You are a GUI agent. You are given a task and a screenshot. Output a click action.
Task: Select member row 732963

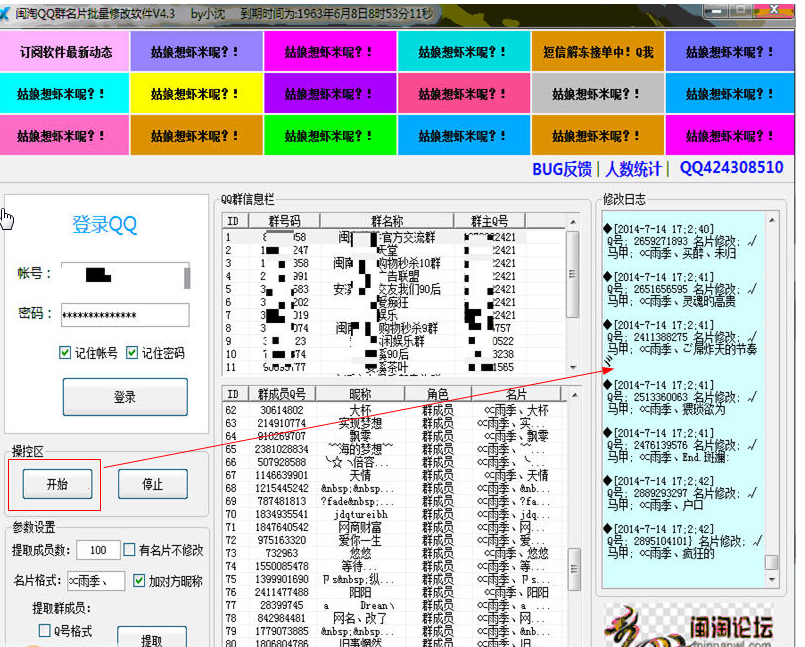[395, 553]
